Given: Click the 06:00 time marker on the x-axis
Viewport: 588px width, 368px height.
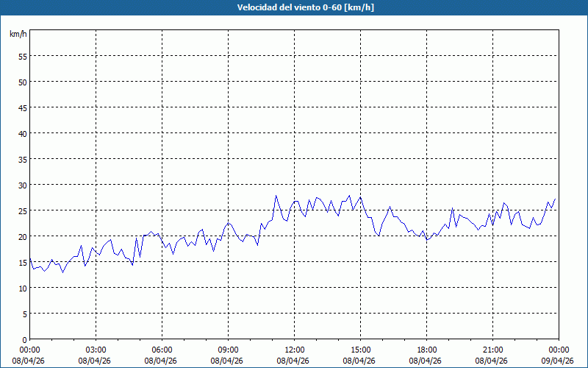Looking at the screenshot, I should (x=162, y=350).
